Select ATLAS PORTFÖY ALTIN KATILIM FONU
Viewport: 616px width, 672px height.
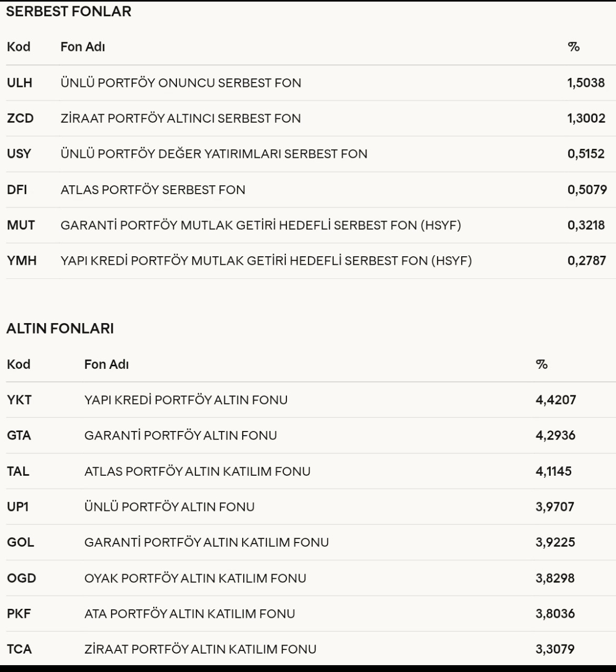pyautogui.click(x=197, y=471)
